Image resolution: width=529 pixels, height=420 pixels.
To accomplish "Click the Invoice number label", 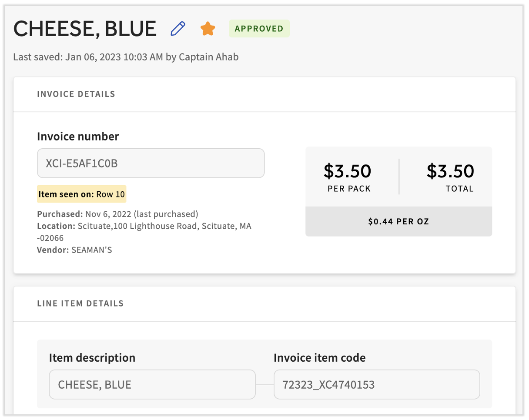I will pyautogui.click(x=78, y=137).
